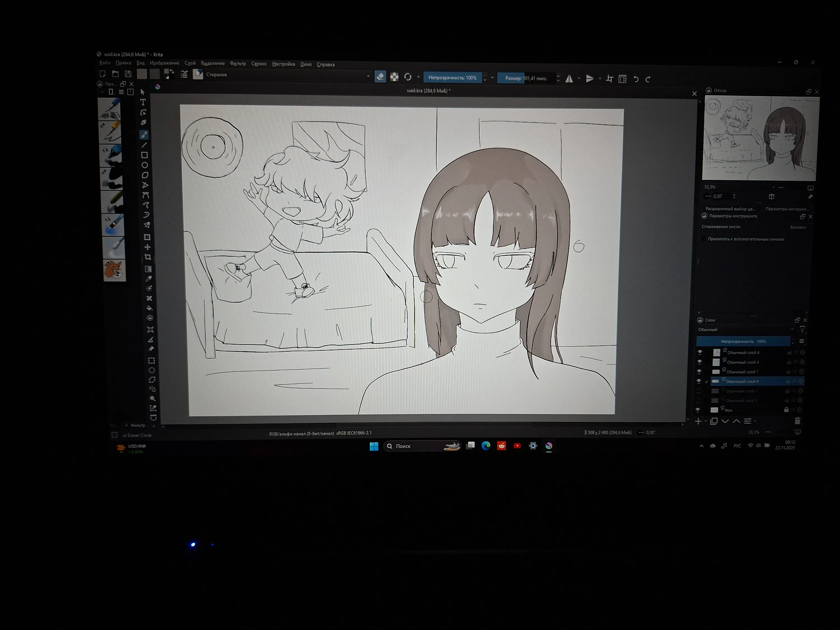Viewport: 840px width, 630px height.
Task: Click brush Непрозрачность 100% slider
Action: [453, 78]
